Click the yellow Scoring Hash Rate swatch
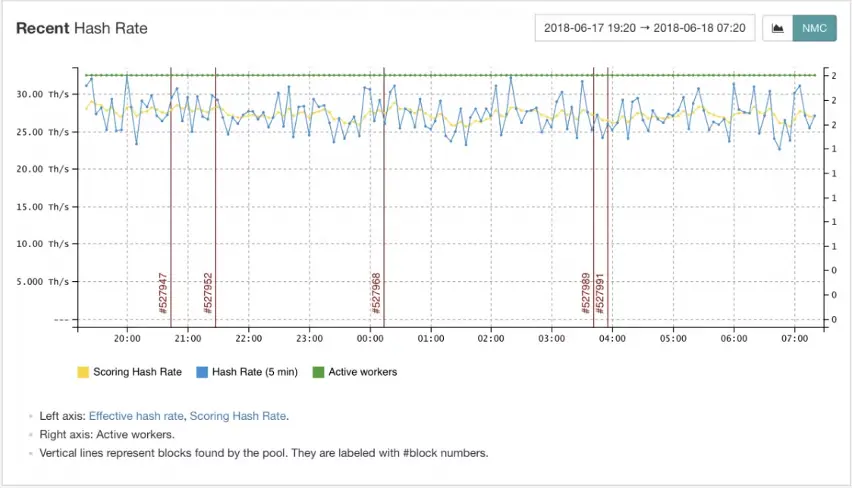The height and width of the screenshot is (488, 852). click(83, 372)
